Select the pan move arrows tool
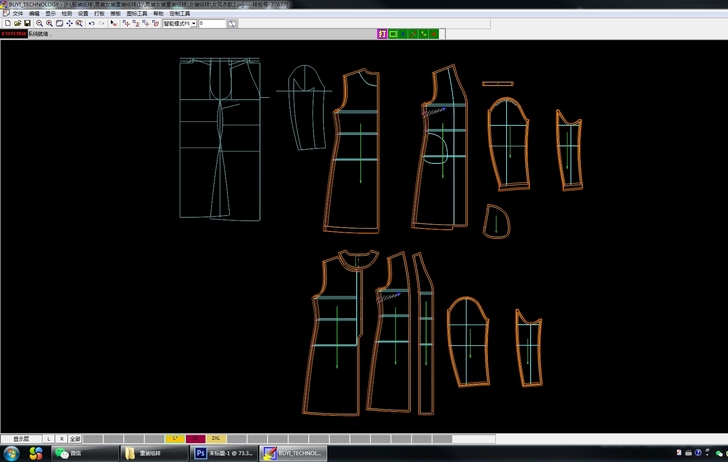The width and height of the screenshot is (728, 462). (x=69, y=23)
